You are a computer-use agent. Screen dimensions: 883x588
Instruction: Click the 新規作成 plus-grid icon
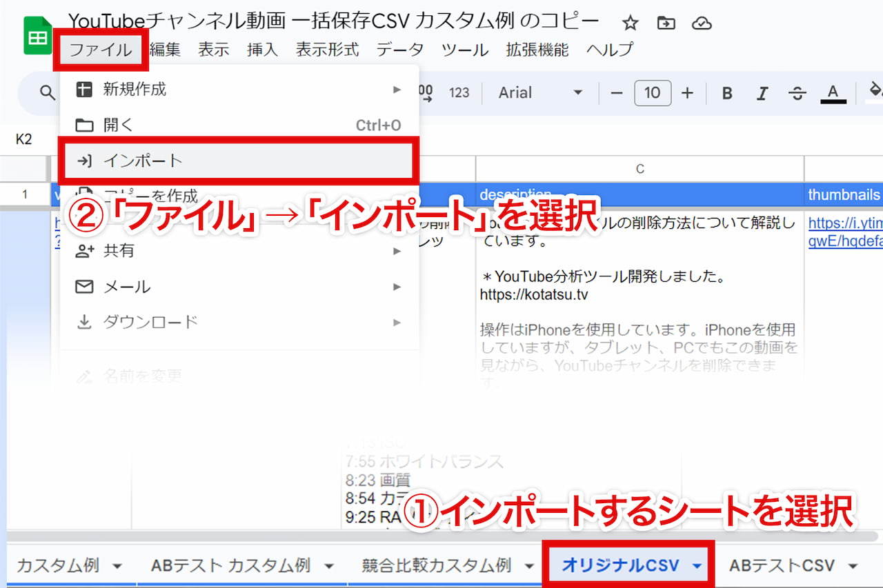(84, 89)
